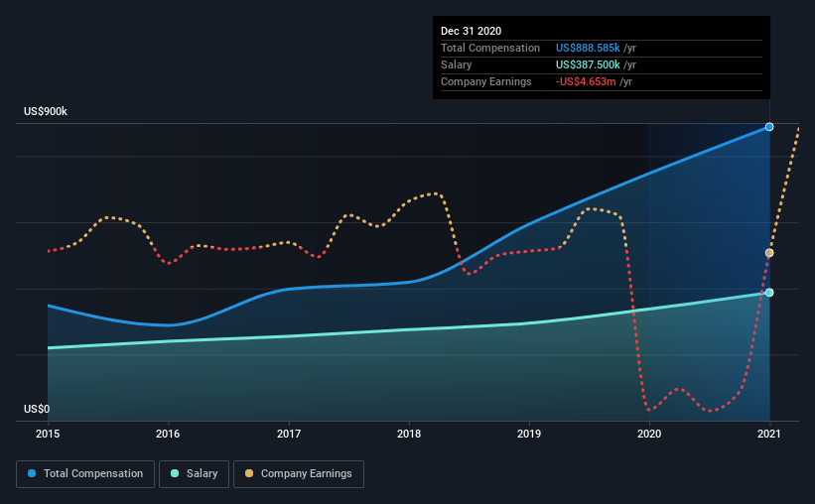Toggle the Salary legend button

pos(194,474)
